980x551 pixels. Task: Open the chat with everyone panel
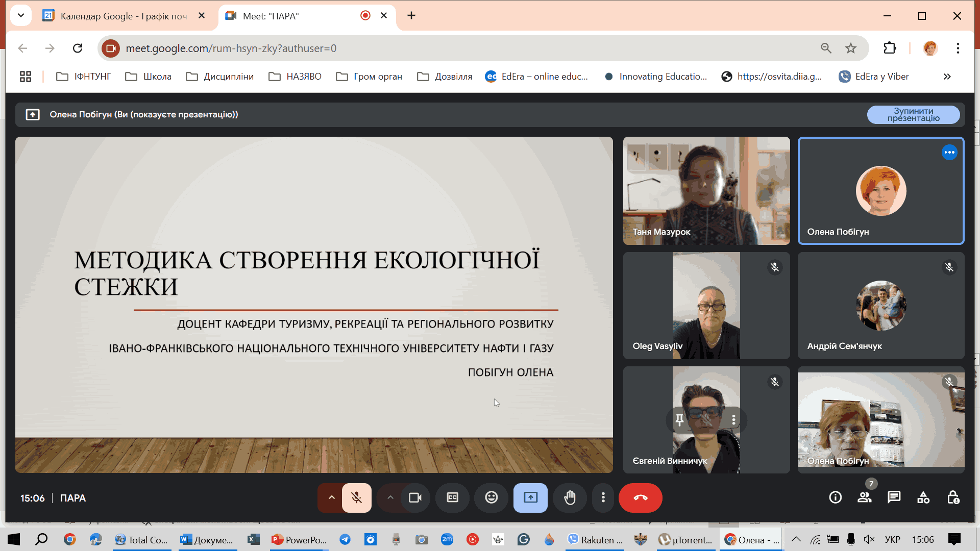(894, 497)
